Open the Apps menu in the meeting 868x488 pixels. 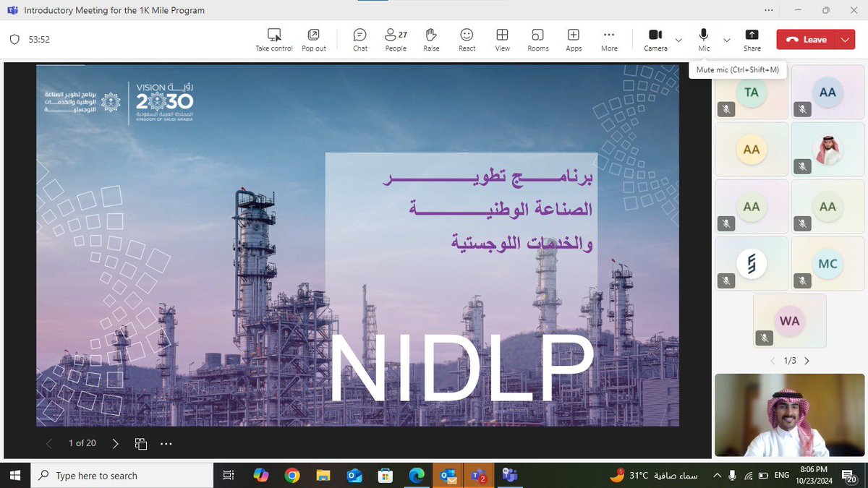574,40
